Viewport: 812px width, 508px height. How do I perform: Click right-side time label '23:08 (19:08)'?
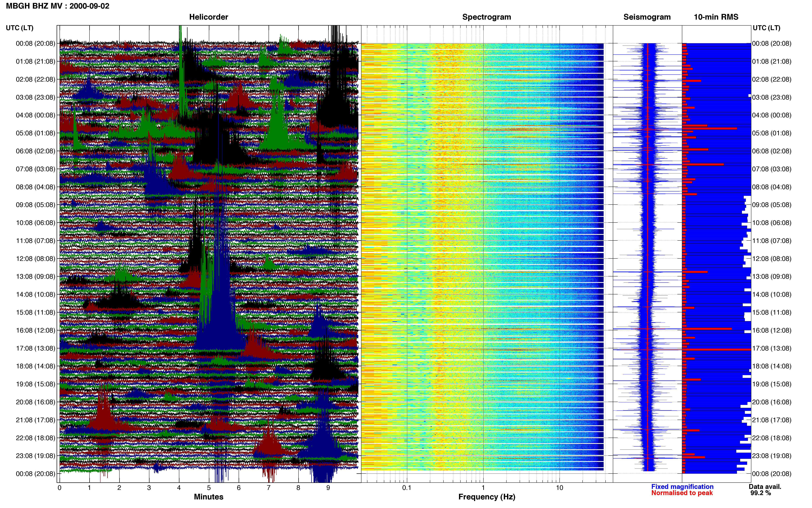click(772, 456)
